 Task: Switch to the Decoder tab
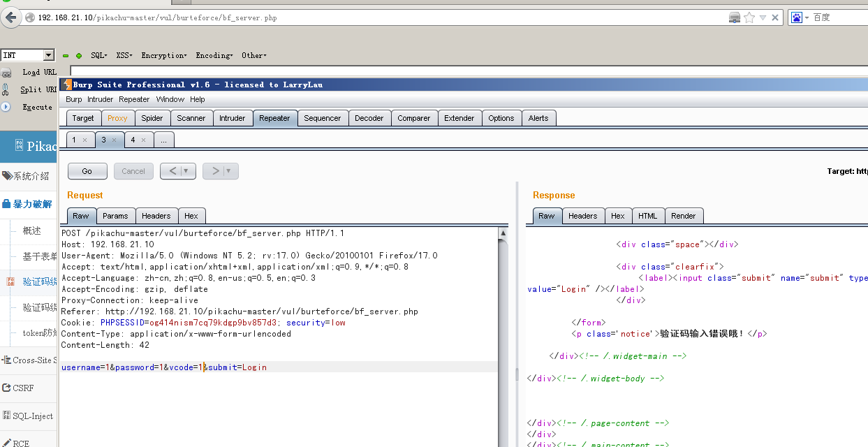369,118
